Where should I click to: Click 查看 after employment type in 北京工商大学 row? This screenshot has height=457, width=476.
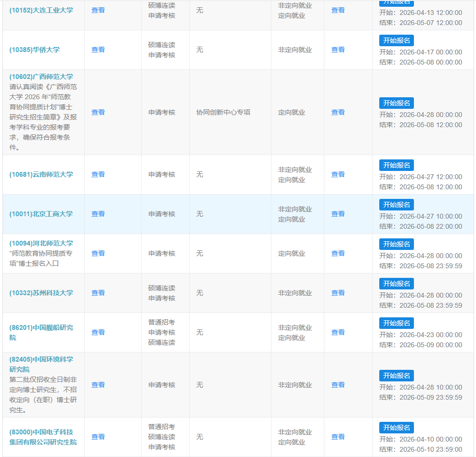coord(338,214)
